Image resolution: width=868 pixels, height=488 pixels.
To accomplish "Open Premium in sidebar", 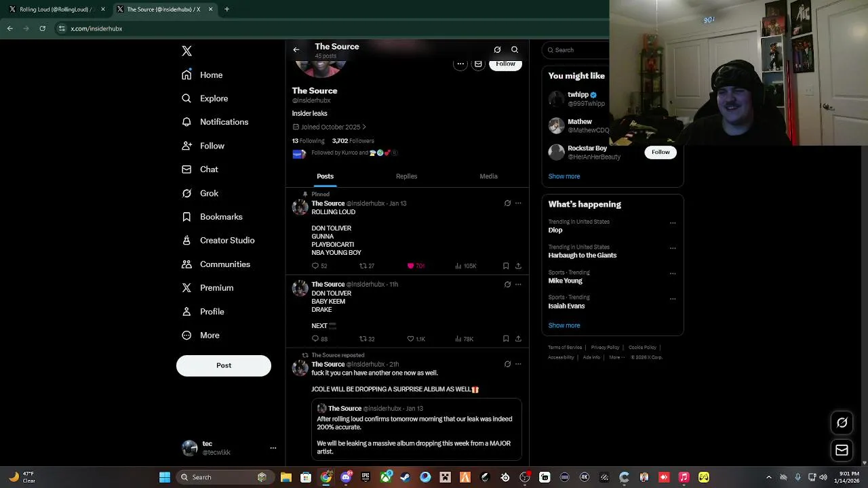I will tap(208, 288).
